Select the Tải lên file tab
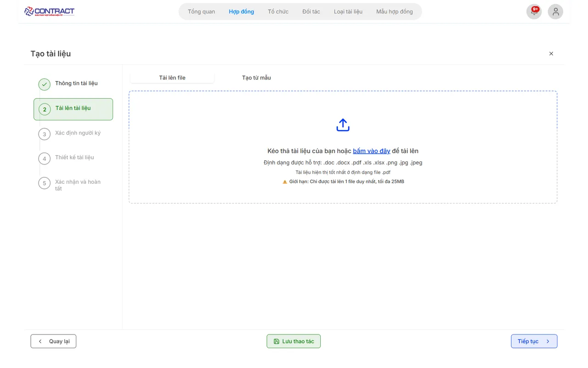Viewport: 588px width, 368px height. click(172, 78)
